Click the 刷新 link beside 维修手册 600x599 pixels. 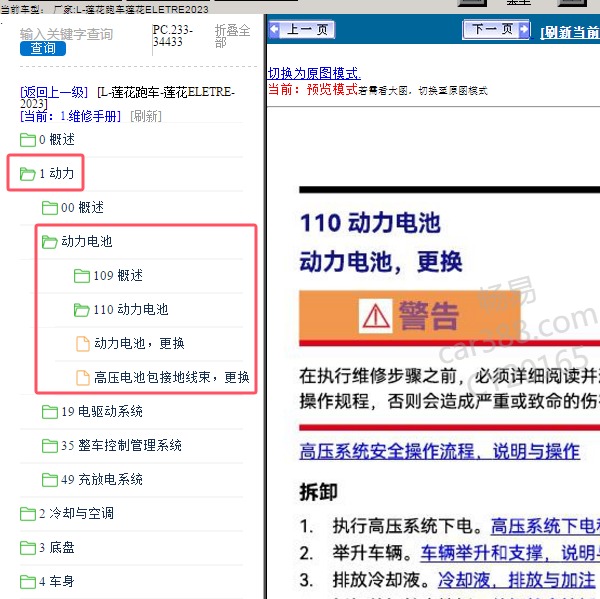click(146, 116)
